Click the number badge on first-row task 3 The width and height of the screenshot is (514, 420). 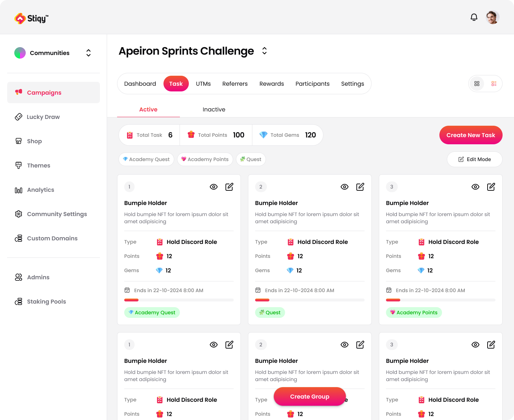[x=392, y=187]
